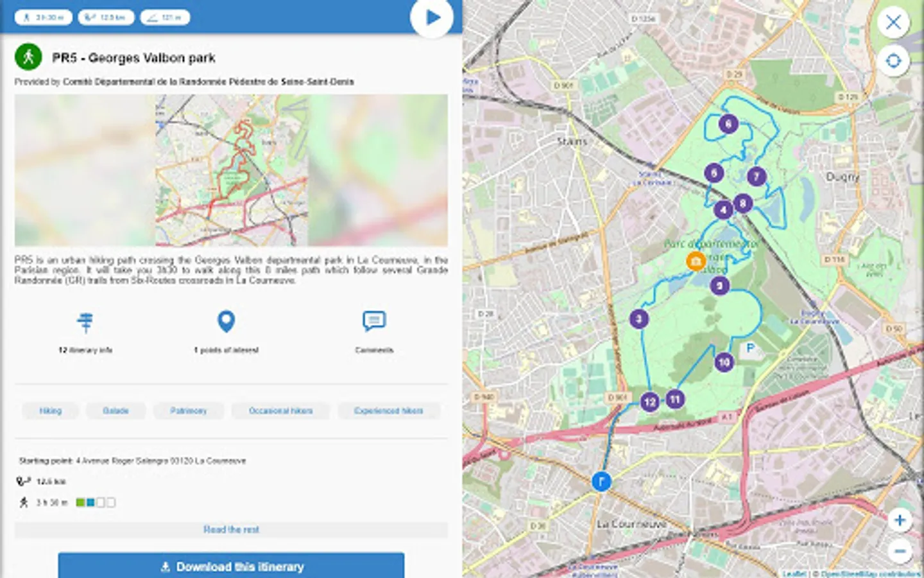
Task: Select the Patrimony tag
Action: tap(189, 410)
